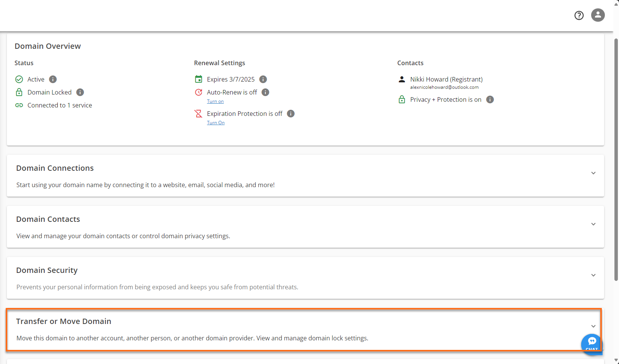Click the Auto-Renew refresh icon
Viewport: 619px width, 364px height.
(x=198, y=92)
